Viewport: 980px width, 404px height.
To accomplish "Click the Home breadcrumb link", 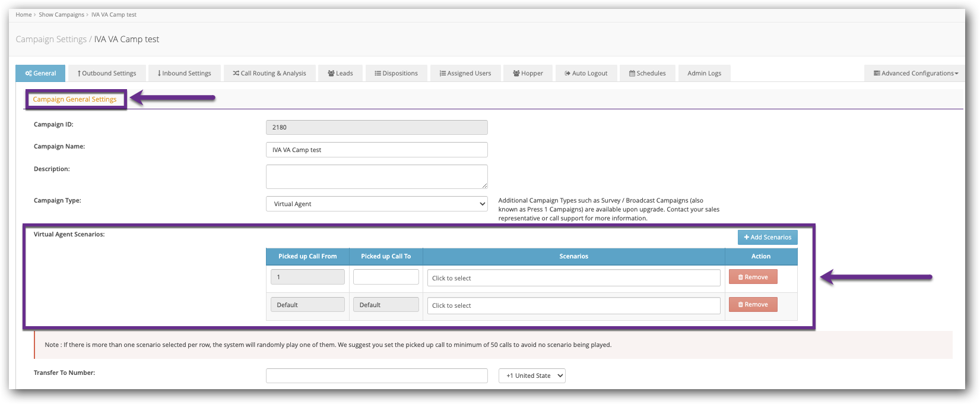I will coord(24,14).
